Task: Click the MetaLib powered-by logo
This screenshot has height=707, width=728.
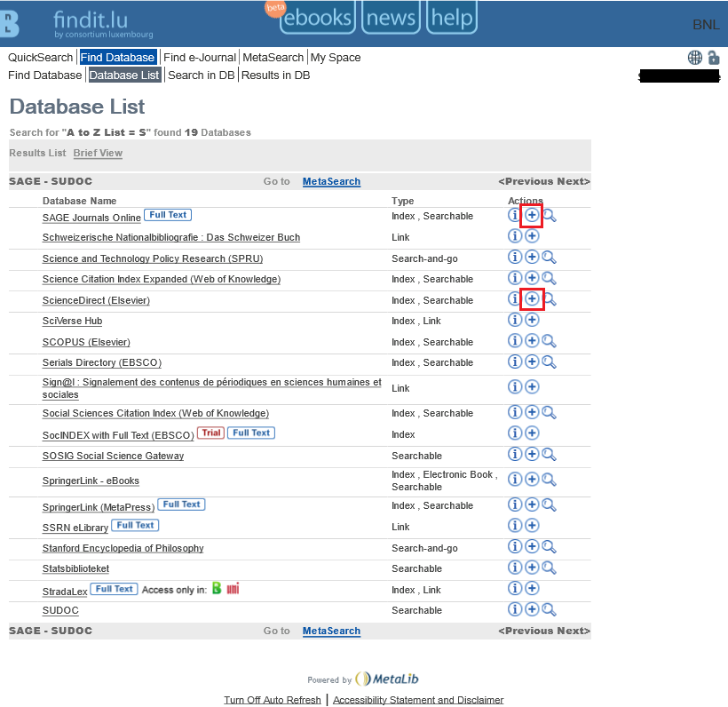Action: coord(387,679)
